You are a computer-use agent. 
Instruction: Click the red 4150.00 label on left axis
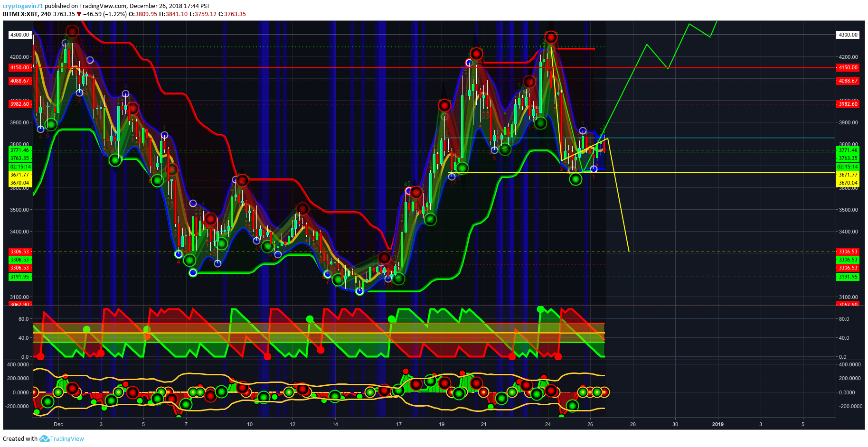20,67
